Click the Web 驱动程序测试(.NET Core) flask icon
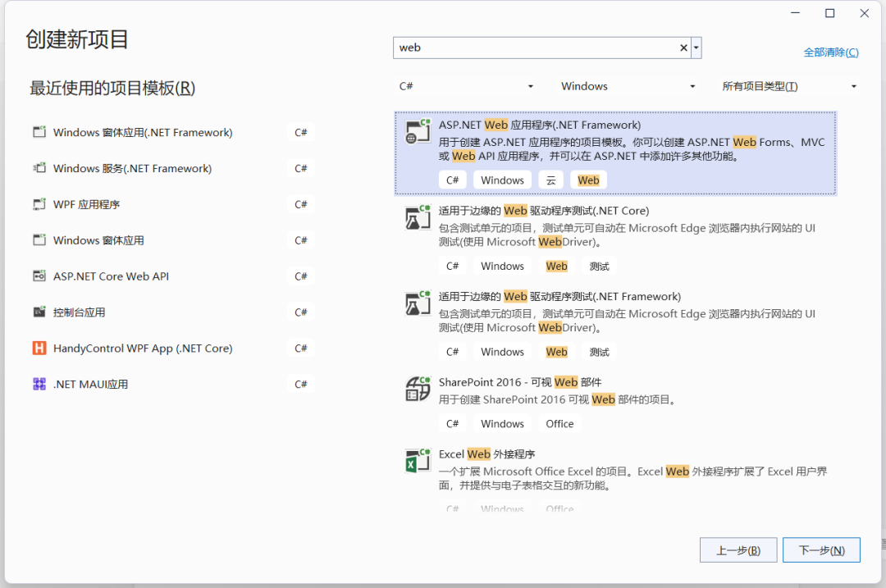 (x=418, y=217)
